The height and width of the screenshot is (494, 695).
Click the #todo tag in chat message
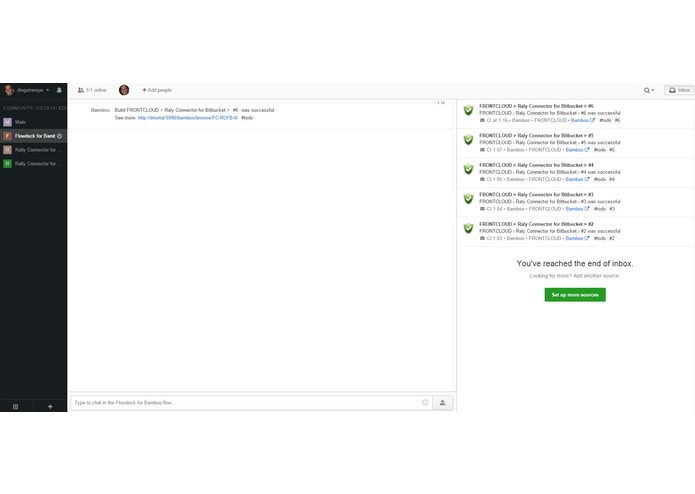[x=247, y=118]
